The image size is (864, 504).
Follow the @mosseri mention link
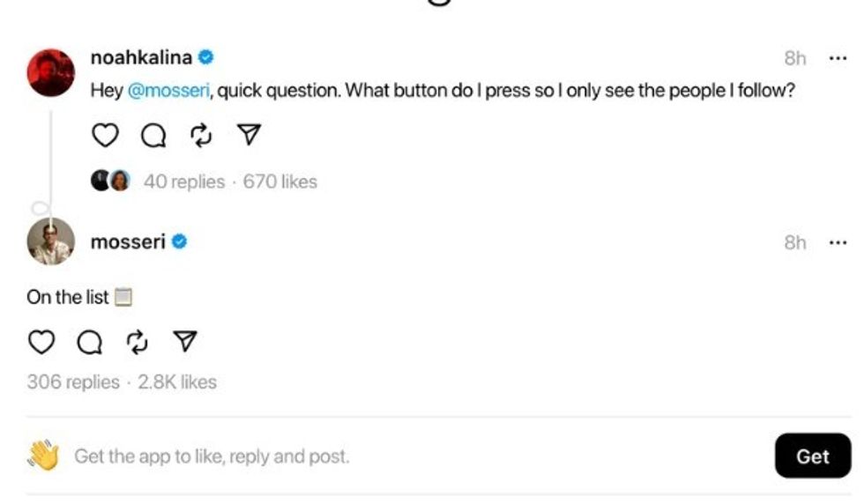pyautogui.click(x=168, y=90)
